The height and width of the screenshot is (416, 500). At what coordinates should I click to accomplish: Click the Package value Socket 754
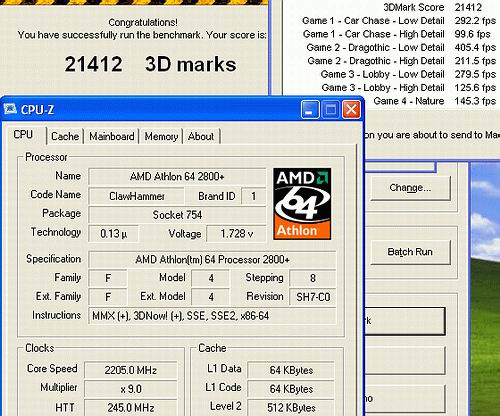click(177, 215)
